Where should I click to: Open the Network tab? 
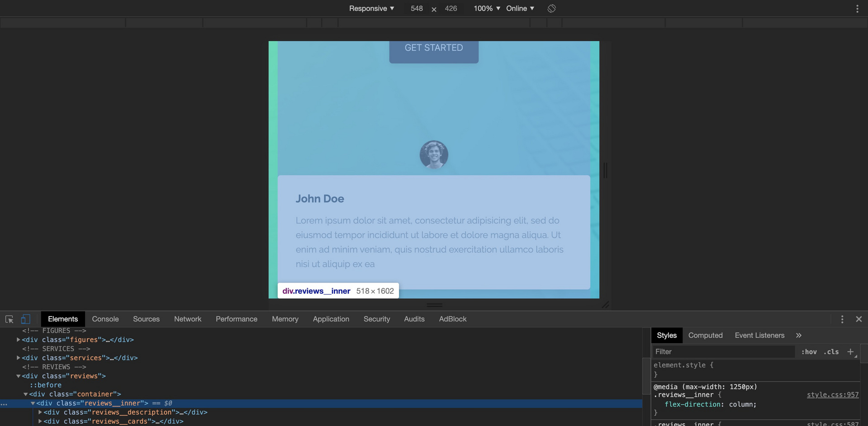[x=188, y=319]
